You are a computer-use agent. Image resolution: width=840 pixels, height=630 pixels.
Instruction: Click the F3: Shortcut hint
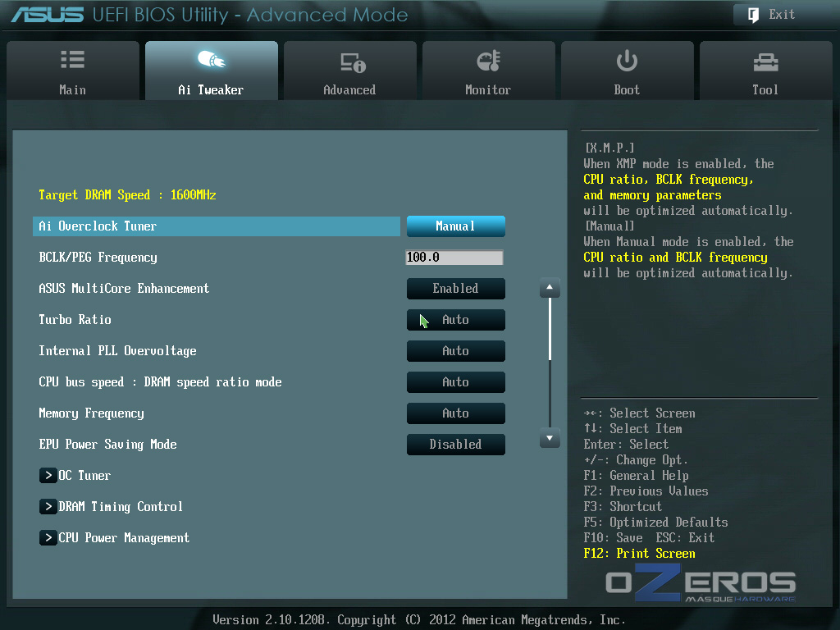coord(623,506)
